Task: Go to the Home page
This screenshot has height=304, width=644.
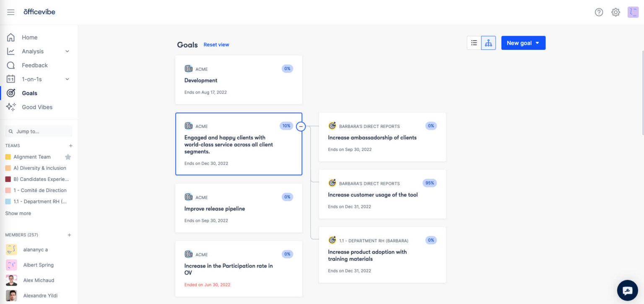Action: coord(29,37)
